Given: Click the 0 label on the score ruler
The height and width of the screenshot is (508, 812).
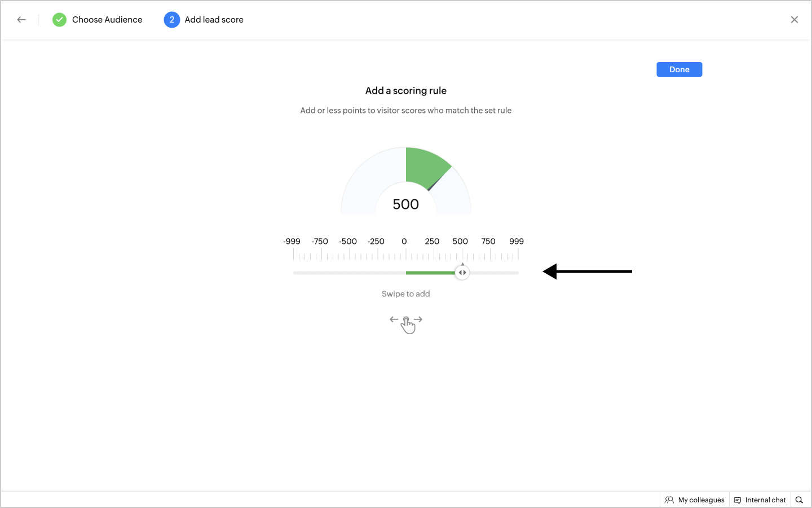Looking at the screenshot, I should (x=404, y=242).
